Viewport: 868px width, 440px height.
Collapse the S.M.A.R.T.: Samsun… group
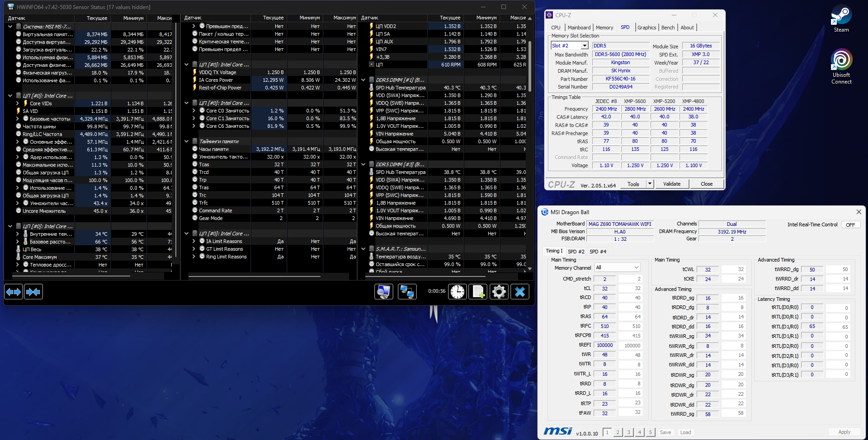coord(363,249)
